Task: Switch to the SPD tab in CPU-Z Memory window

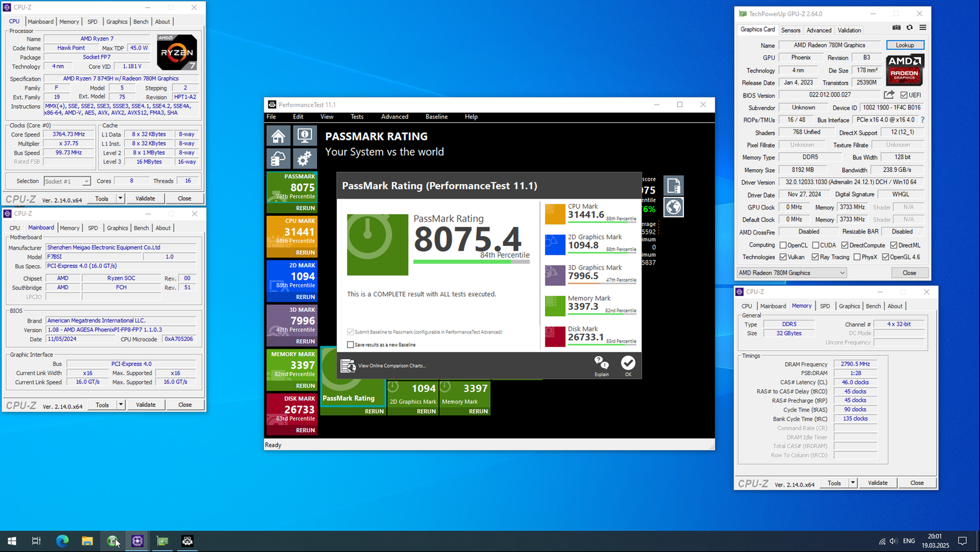Action: point(825,306)
